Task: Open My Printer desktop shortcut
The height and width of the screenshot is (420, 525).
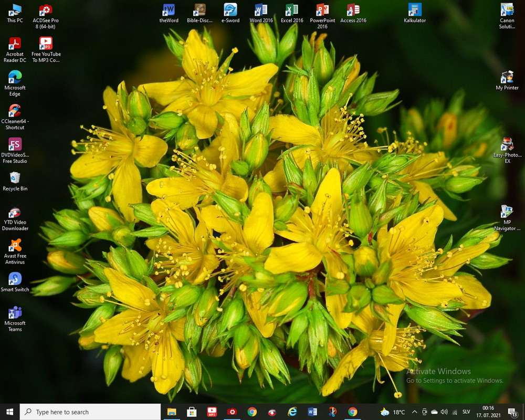Action: [507, 81]
